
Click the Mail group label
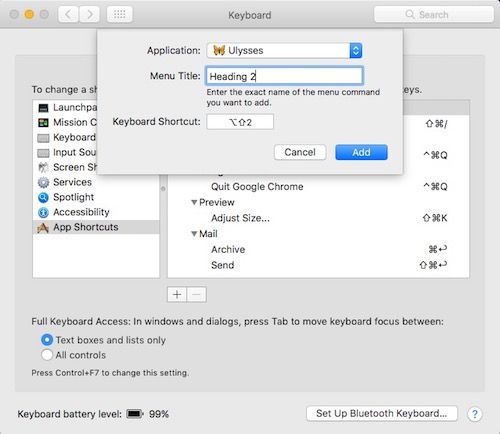pyautogui.click(x=208, y=234)
